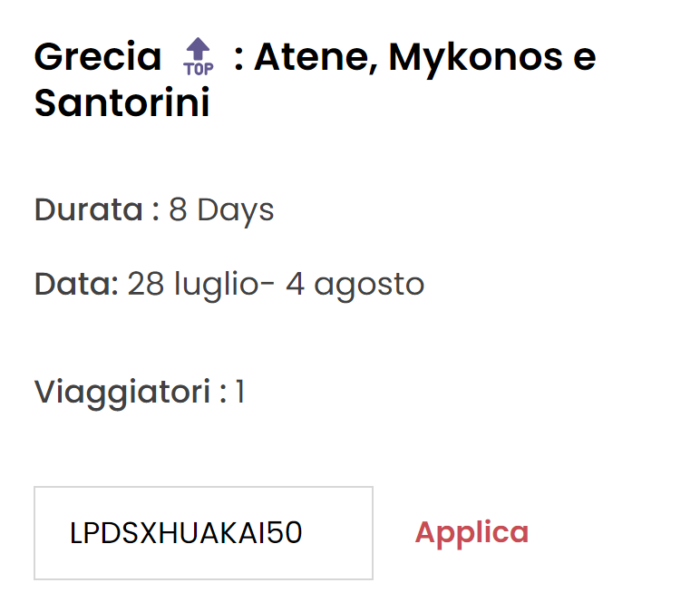This screenshot has height=612, width=700.
Task: Click the traveler count number 1
Action: (240, 393)
